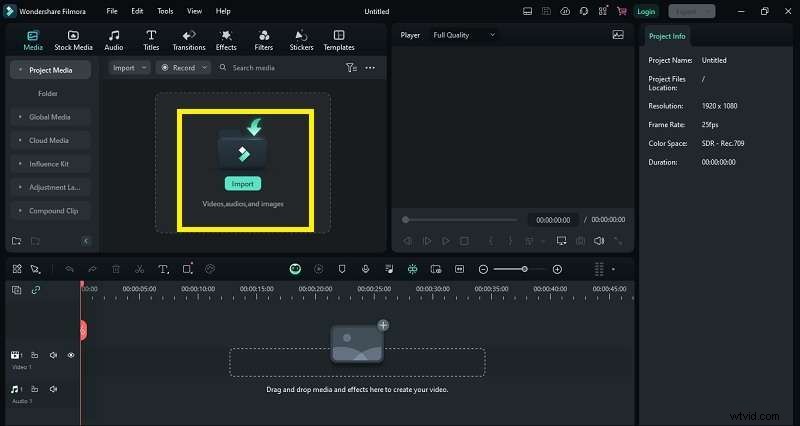Open the View menu
800x426 pixels.
coord(194,11)
